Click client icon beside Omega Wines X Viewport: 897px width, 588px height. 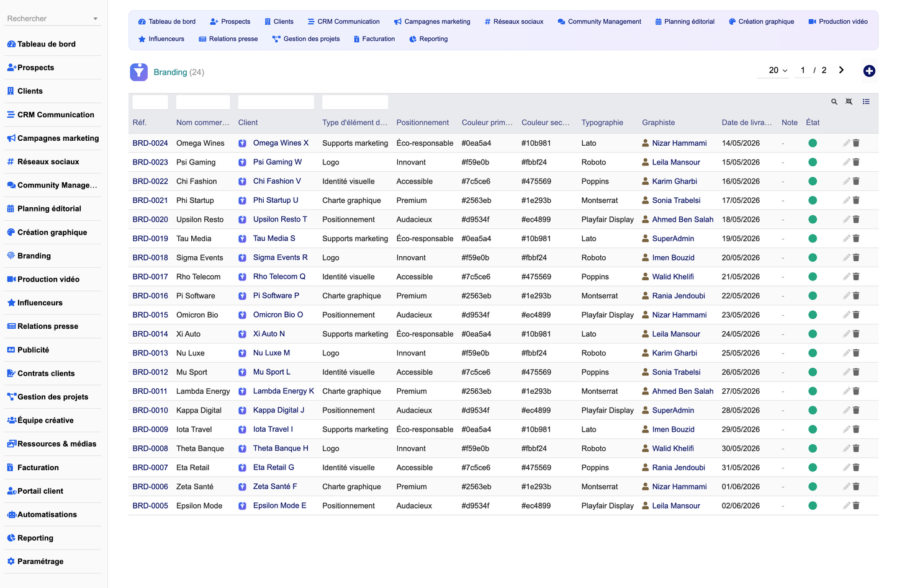243,143
